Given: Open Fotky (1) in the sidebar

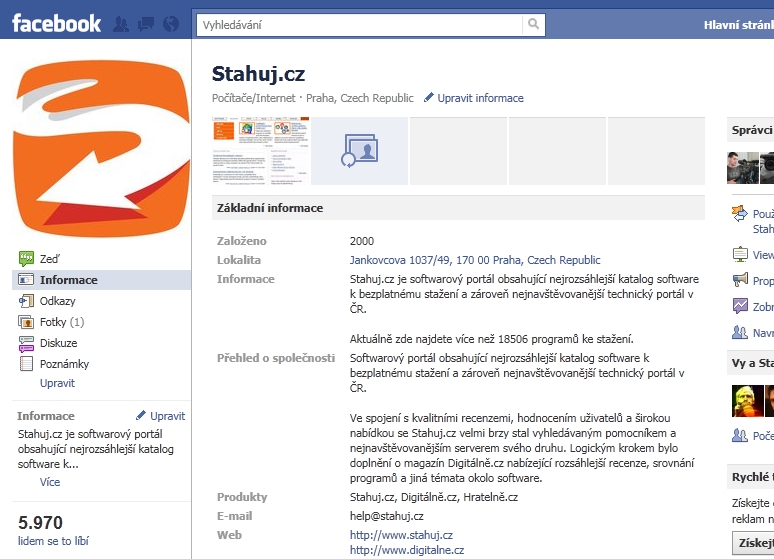Looking at the screenshot, I should pyautogui.click(x=62, y=322).
